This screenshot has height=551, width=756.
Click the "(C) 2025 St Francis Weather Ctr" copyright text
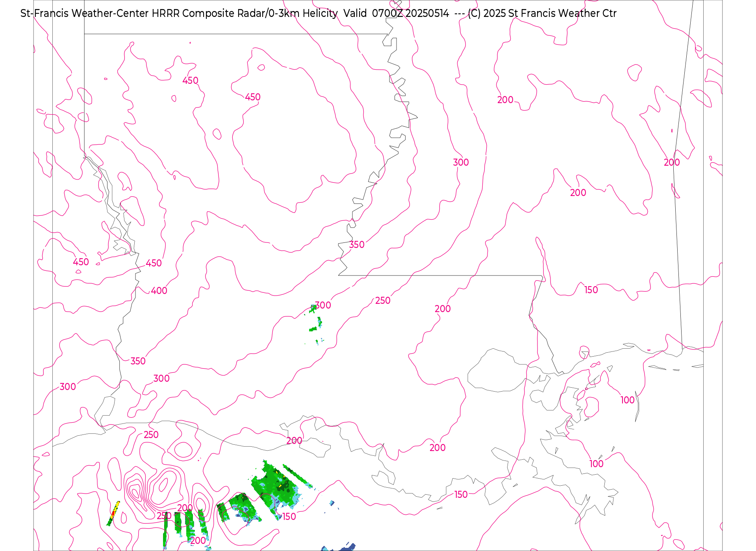click(542, 13)
